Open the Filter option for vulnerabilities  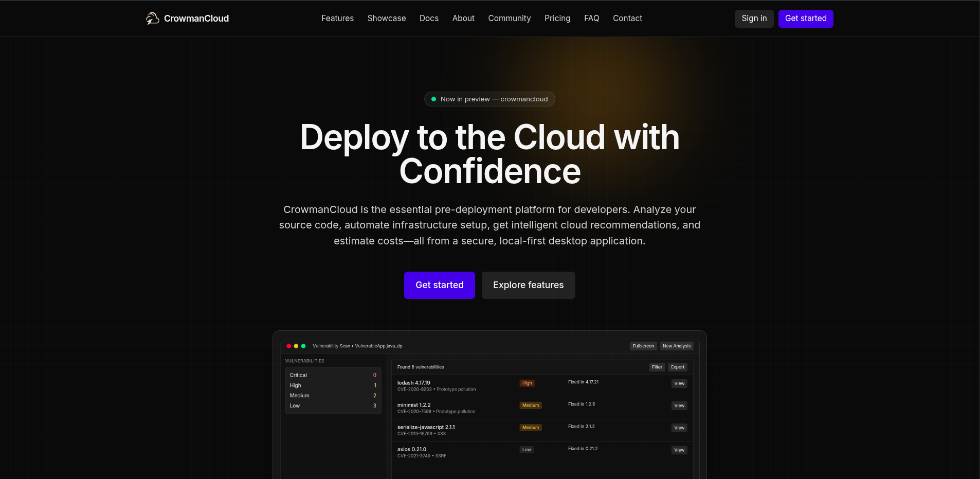(x=657, y=367)
